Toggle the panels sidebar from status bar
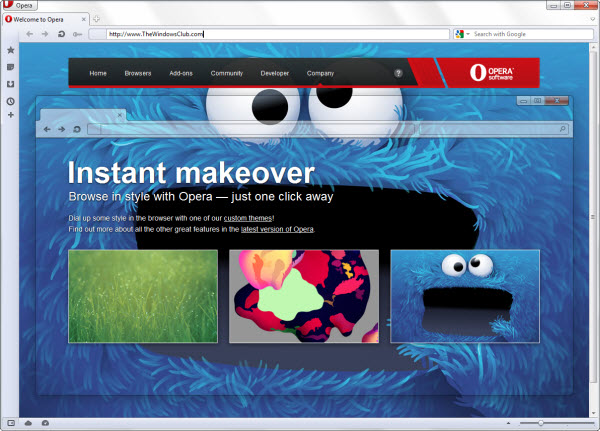600x431 pixels. [11, 423]
